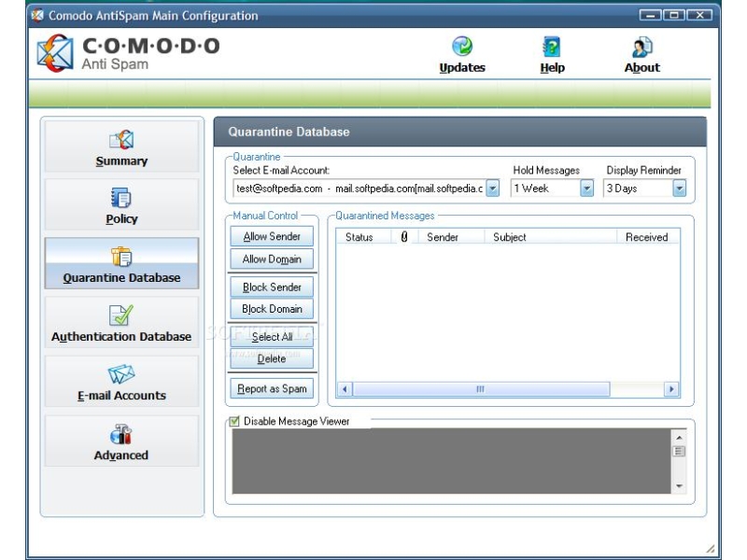Click the title bar application icon
747x560 pixels.
click(37, 16)
